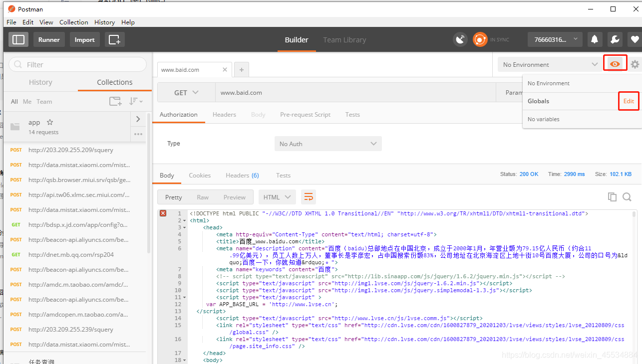642x364 pixels.
Task: Open Pre-request Script tab
Action: (305, 114)
